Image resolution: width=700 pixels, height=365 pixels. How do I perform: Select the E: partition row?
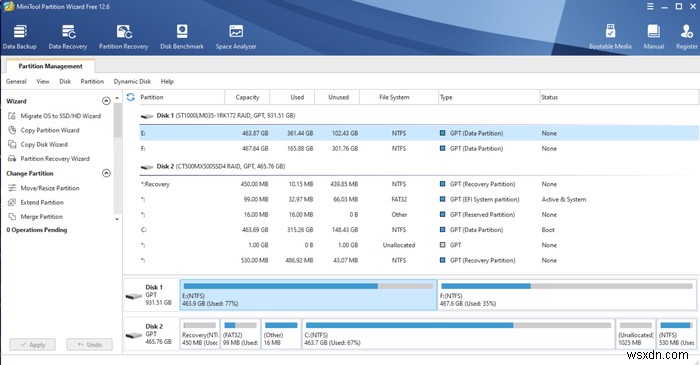pos(419,133)
